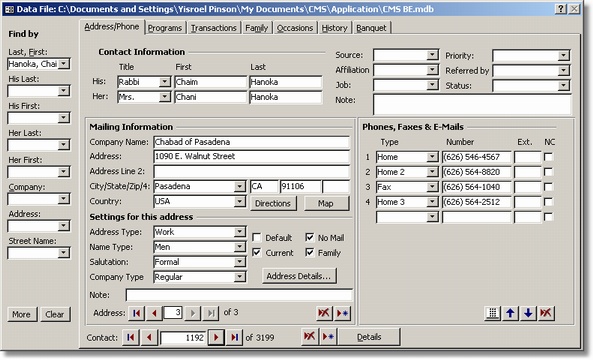The height and width of the screenshot is (360, 593).
Task: Open the Salutation Formal dropdown
Action: (239, 262)
